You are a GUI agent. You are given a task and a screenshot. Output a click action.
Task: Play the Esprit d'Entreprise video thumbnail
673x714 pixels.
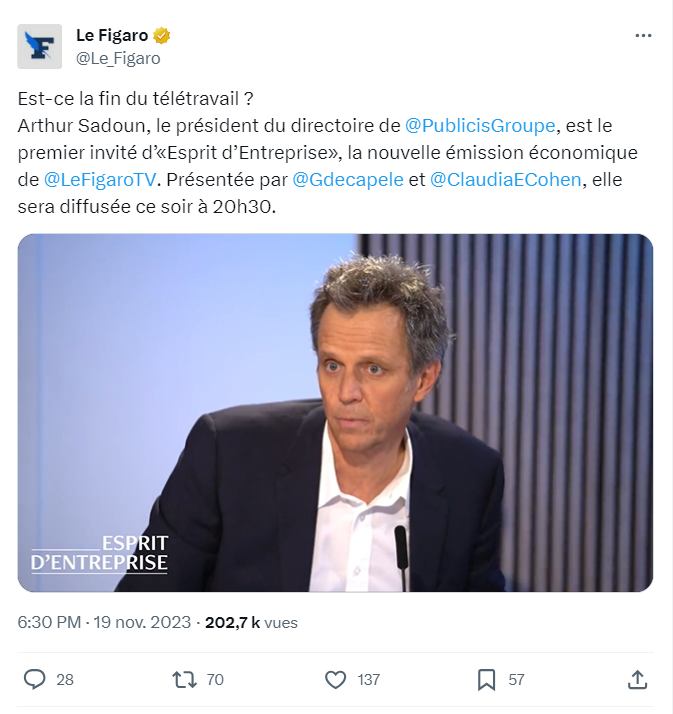(335, 413)
